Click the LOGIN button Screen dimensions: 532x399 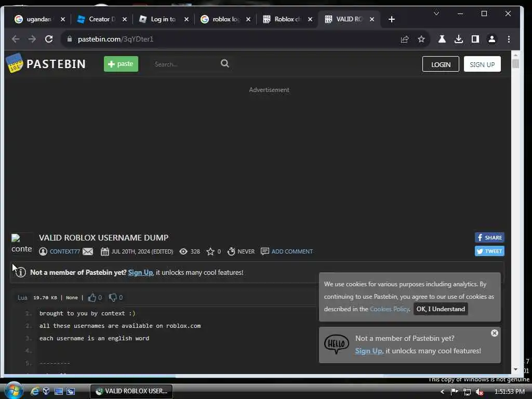(441, 64)
